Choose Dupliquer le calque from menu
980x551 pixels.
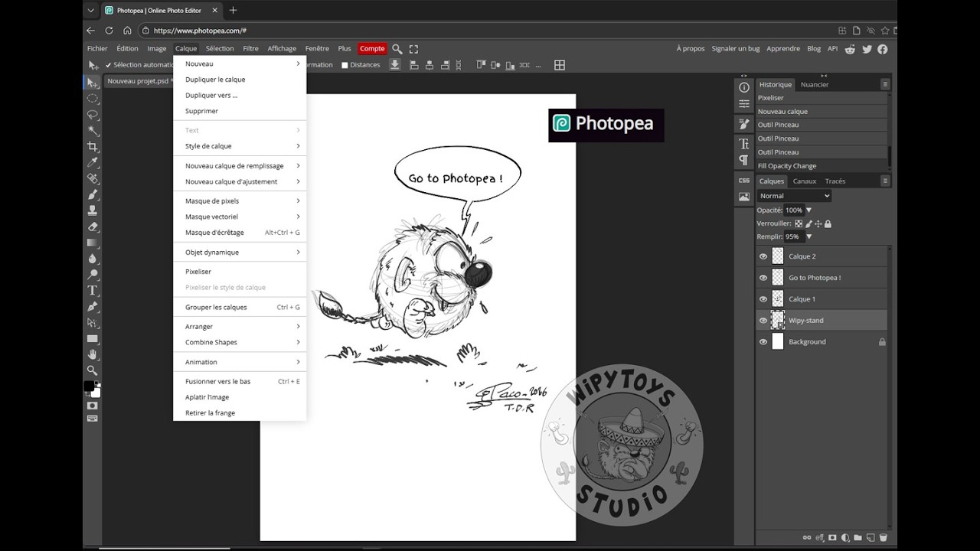[x=240, y=80]
